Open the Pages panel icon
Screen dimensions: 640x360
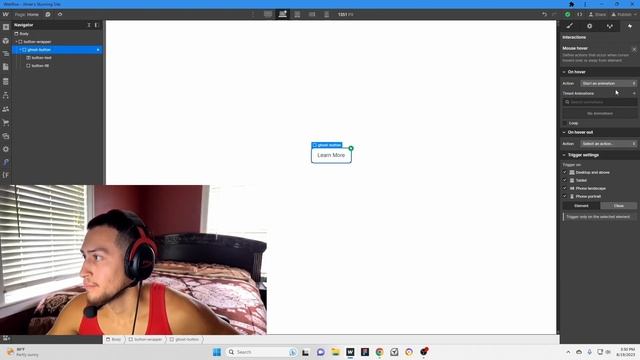click(6, 67)
